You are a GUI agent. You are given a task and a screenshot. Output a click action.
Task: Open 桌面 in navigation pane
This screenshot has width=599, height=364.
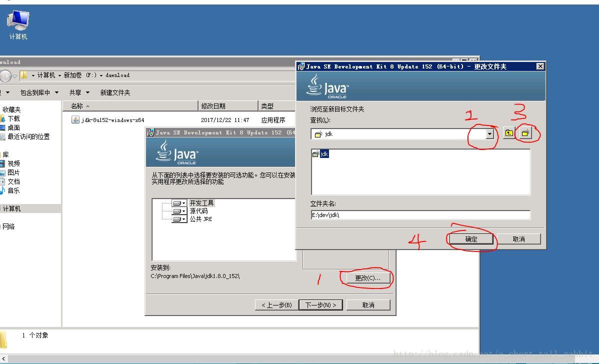coord(14,127)
